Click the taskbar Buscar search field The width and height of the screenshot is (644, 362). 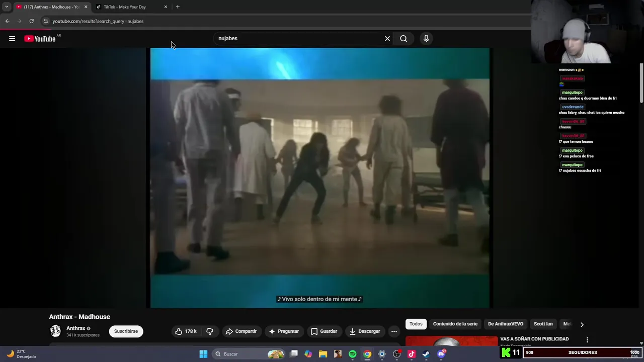[x=249, y=354]
